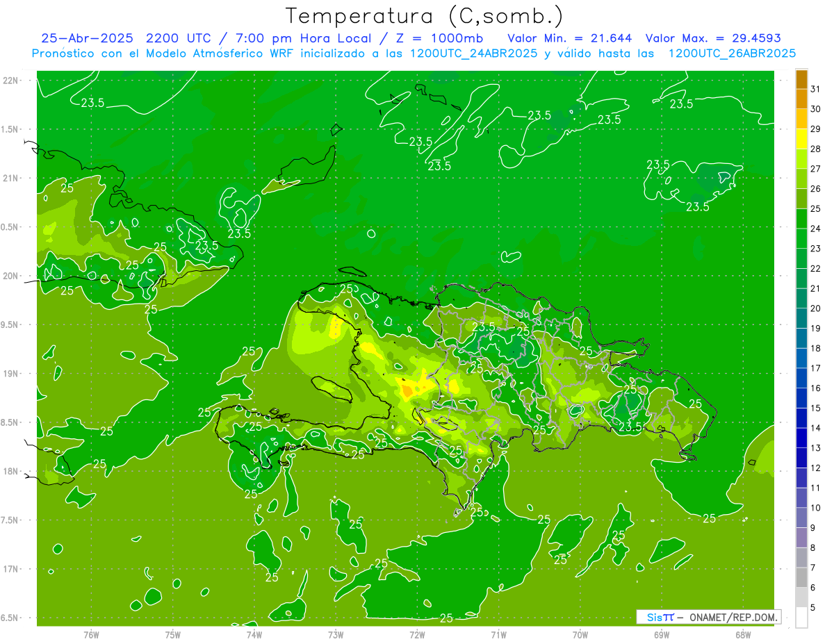Click the 'ONAMET/REP.DOM.' credit label
This screenshot has height=644, width=834.
732,617
